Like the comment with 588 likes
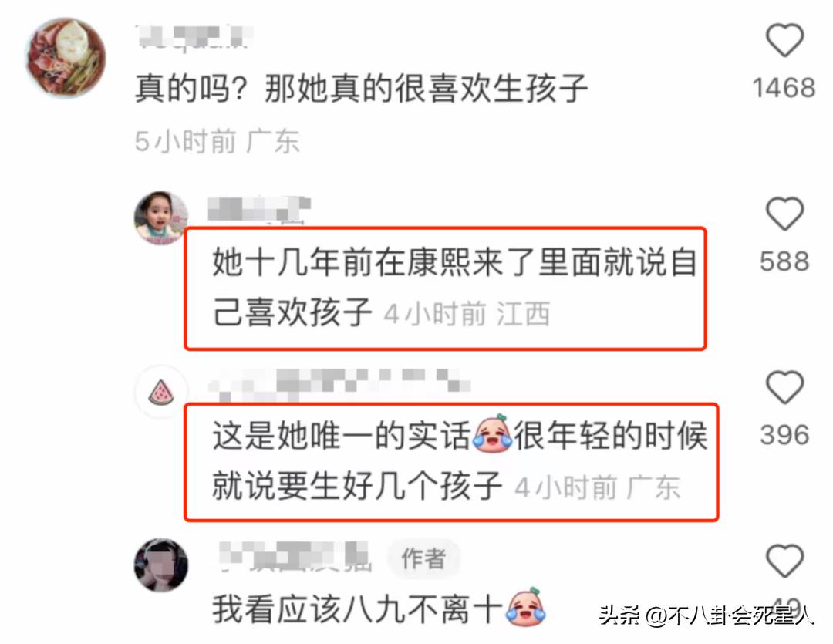 click(784, 214)
